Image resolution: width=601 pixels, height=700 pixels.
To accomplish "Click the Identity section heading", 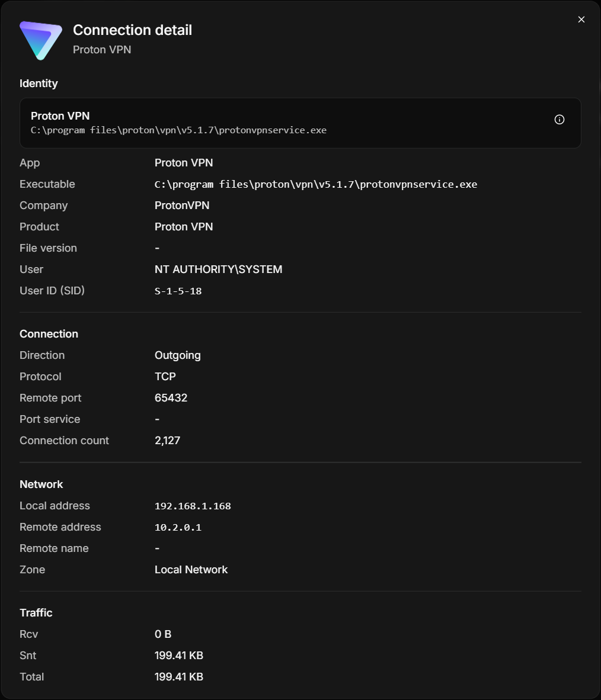I will click(39, 84).
